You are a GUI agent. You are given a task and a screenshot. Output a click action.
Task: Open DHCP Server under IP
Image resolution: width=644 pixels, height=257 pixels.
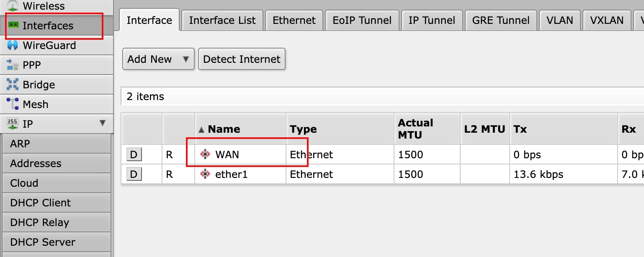pyautogui.click(x=43, y=242)
